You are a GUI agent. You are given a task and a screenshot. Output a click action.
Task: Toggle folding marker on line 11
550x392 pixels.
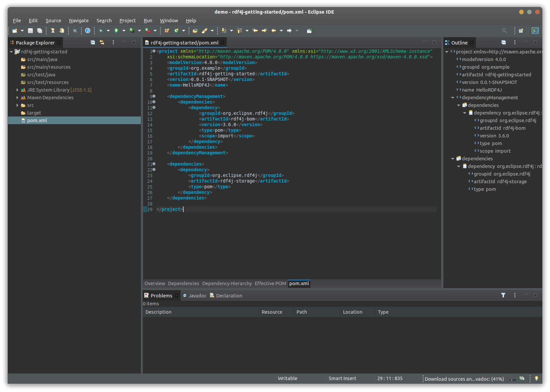154,108
